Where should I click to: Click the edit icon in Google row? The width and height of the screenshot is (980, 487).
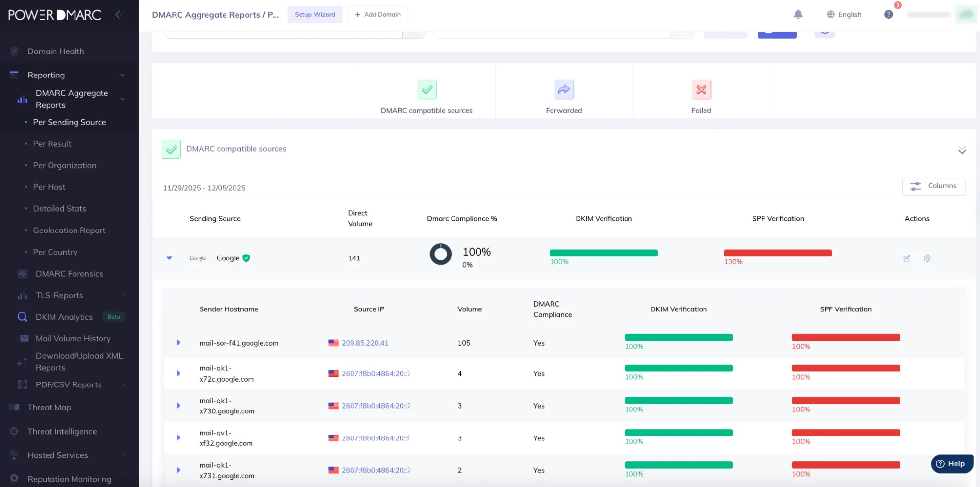point(906,258)
